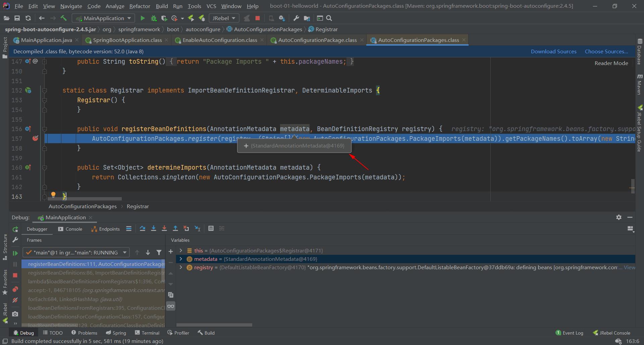Resume program in debug sidebar
The width and height of the screenshot is (644, 345).
15,253
